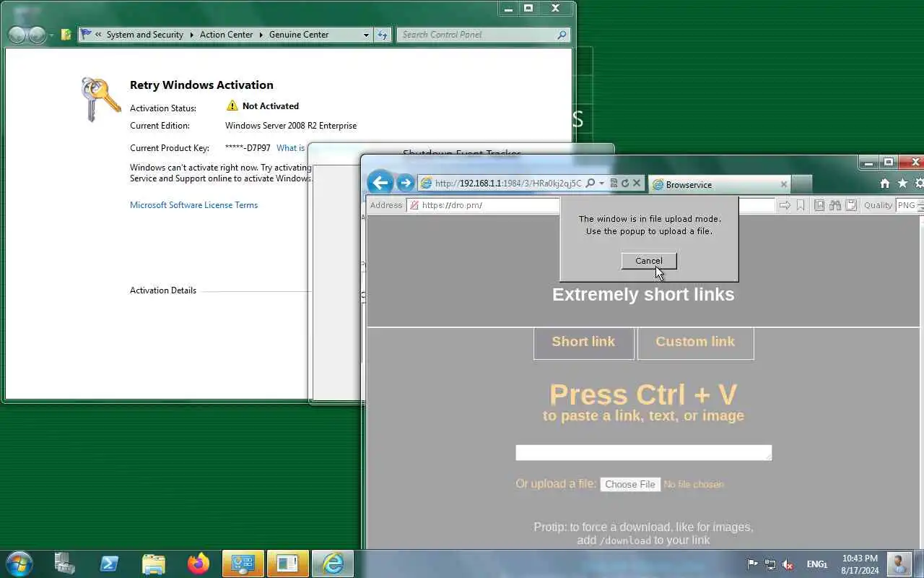Refresh the Control Panel window

383,35
